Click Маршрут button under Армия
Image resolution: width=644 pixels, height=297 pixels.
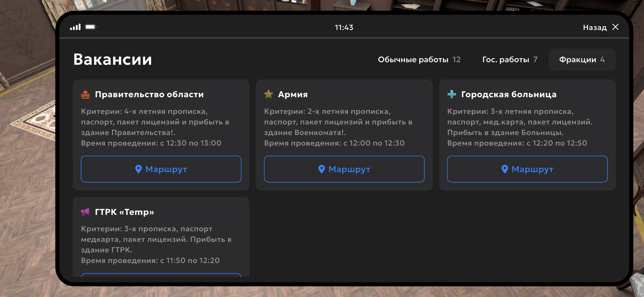pos(344,169)
